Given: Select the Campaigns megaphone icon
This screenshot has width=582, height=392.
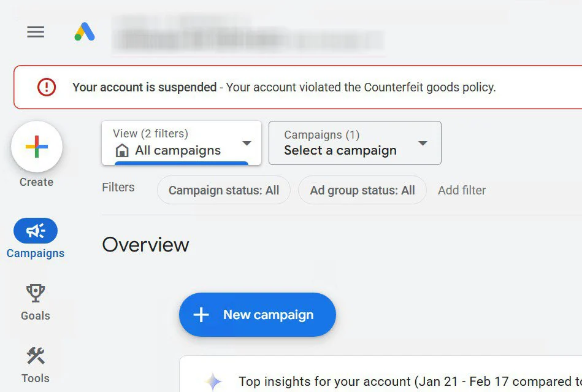Looking at the screenshot, I should coord(36,231).
